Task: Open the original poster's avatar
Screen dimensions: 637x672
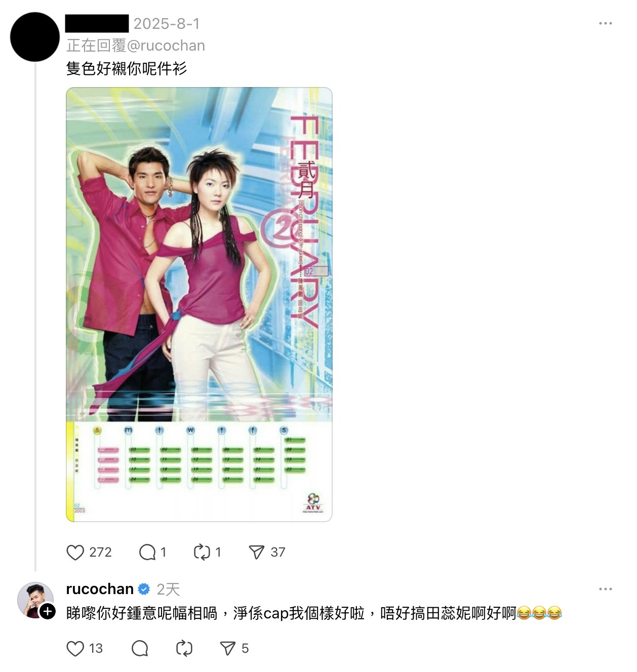Action: pos(34,37)
